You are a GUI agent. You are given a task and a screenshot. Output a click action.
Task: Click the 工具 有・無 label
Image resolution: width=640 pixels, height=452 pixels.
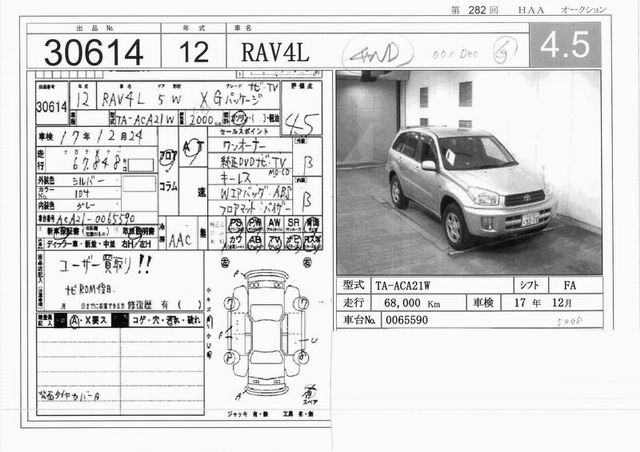298,414
